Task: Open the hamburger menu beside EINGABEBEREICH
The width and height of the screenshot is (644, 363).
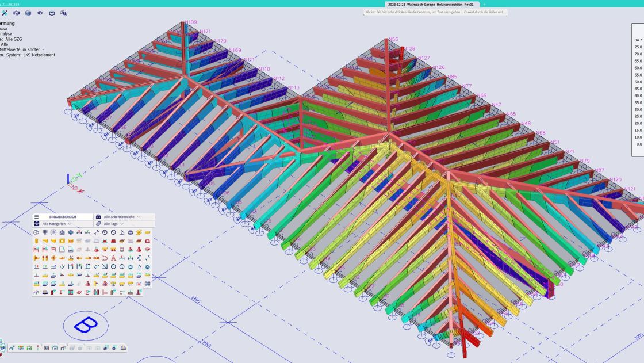Action: tap(36, 217)
